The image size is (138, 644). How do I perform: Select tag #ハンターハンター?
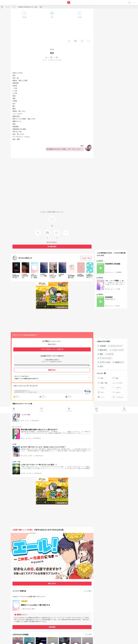coord(117,350)
